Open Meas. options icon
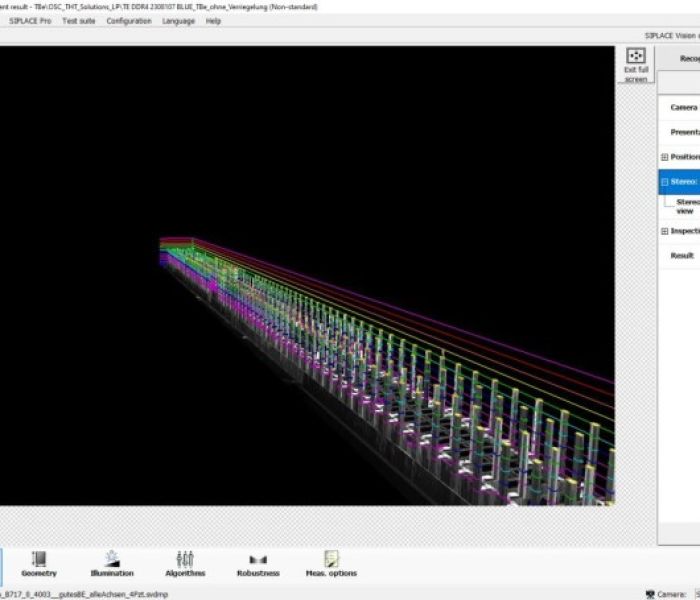 [x=331, y=560]
